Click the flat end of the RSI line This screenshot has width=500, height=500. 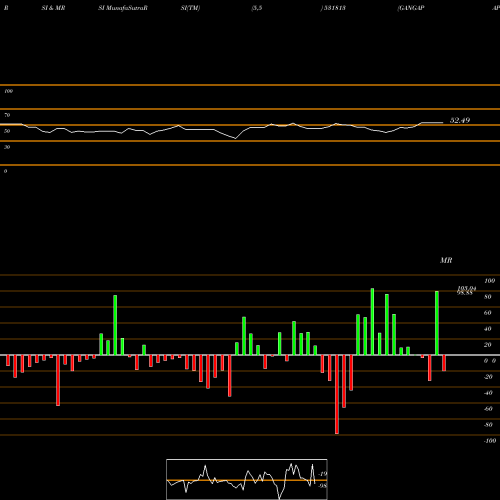tap(432, 123)
